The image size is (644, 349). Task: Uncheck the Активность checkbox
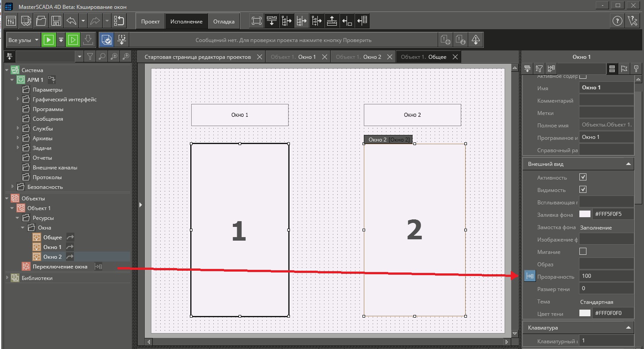click(583, 177)
